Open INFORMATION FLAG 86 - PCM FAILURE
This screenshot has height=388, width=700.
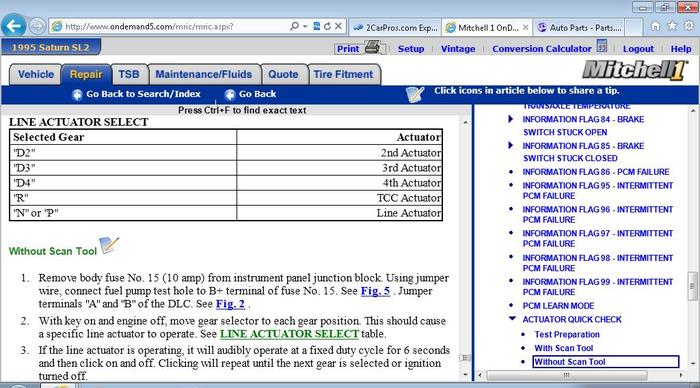point(596,172)
